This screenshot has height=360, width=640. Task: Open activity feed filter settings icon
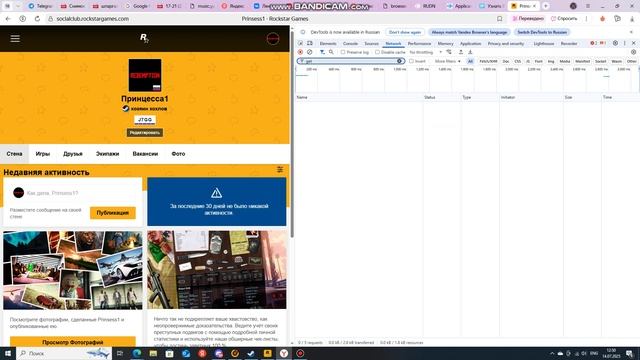point(280,169)
